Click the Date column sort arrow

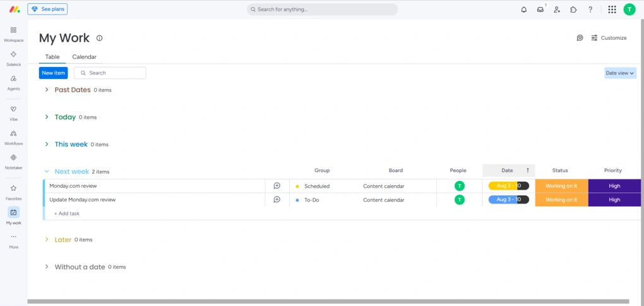tap(528, 170)
